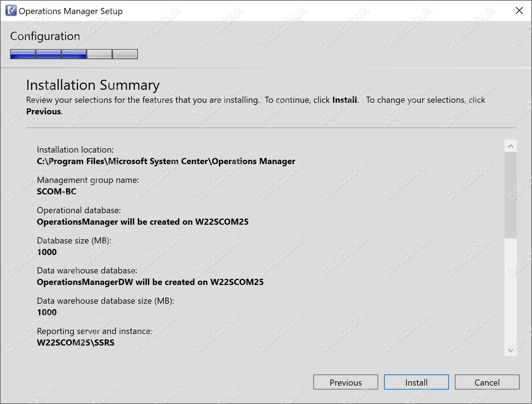Select 'OperationsManager will be created on W22SCOM25'
The image size is (532, 404).
(143, 222)
